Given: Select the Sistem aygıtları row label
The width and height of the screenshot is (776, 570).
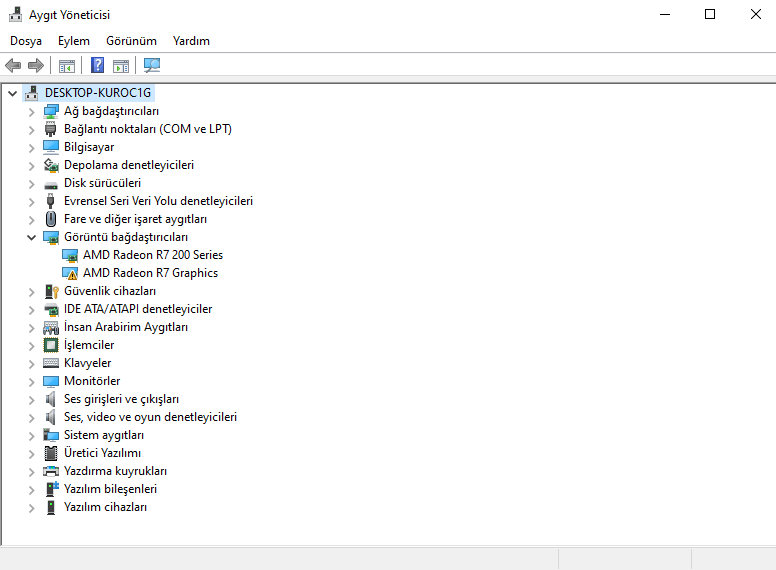Looking at the screenshot, I should pos(104,435).
